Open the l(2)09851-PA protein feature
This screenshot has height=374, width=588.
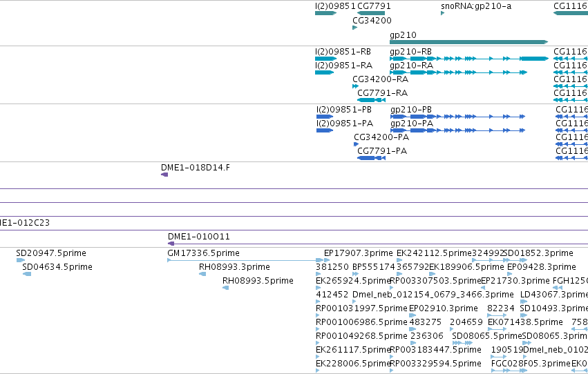pos(325,130)
